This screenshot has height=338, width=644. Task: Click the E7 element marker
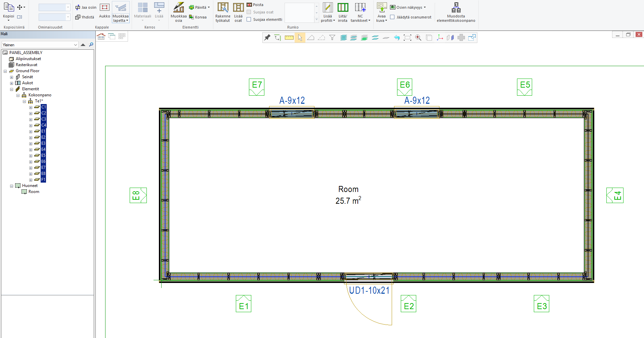click(x=257, y=87)
